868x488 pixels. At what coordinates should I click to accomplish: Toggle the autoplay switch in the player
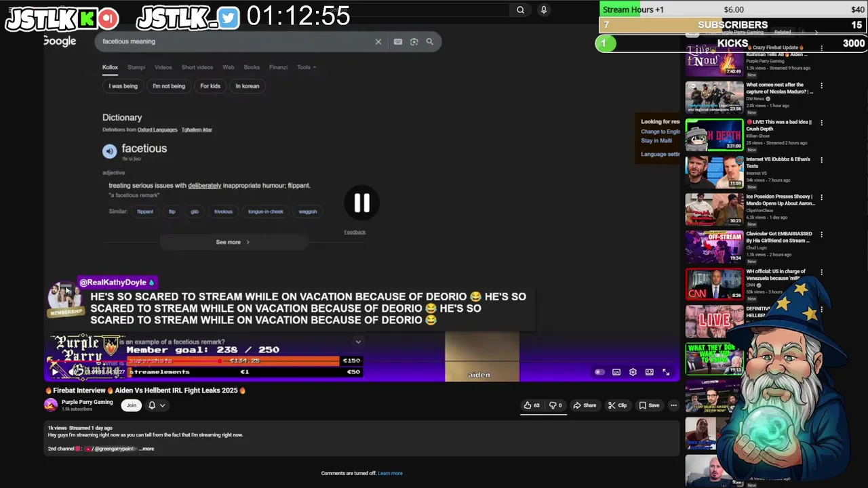(x=599, y=372)
